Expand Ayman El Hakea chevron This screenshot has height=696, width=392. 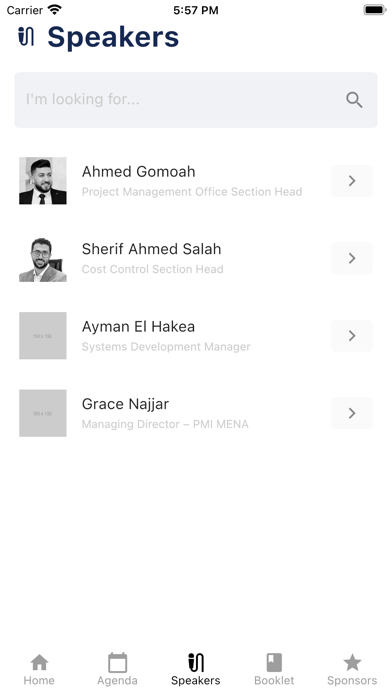click(352, 336)
